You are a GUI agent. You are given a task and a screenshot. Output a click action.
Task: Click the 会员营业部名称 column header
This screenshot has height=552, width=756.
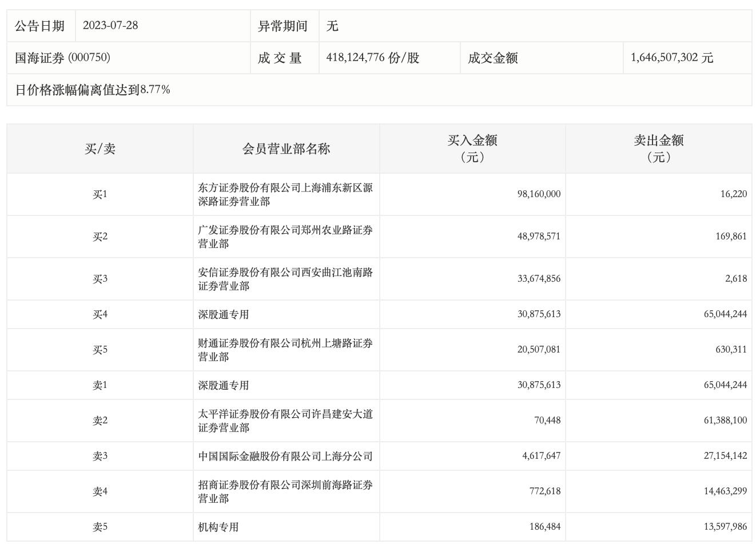(x=286, y=149)
